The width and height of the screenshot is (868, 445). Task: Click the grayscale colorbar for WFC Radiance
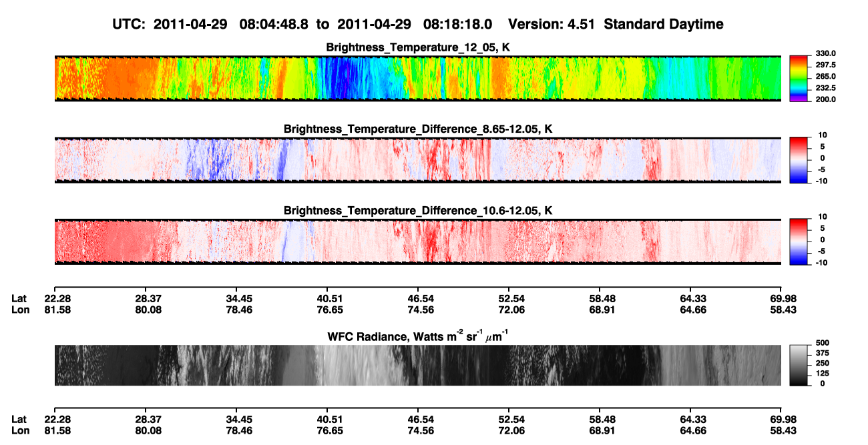[x=799, y=366]
